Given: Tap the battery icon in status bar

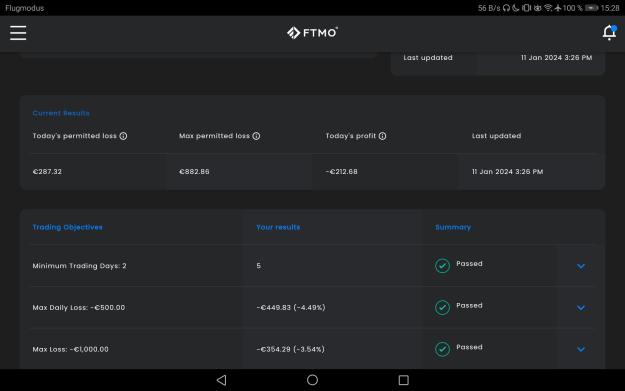Looking at the screenshot, I should click(x=592, y=8).
